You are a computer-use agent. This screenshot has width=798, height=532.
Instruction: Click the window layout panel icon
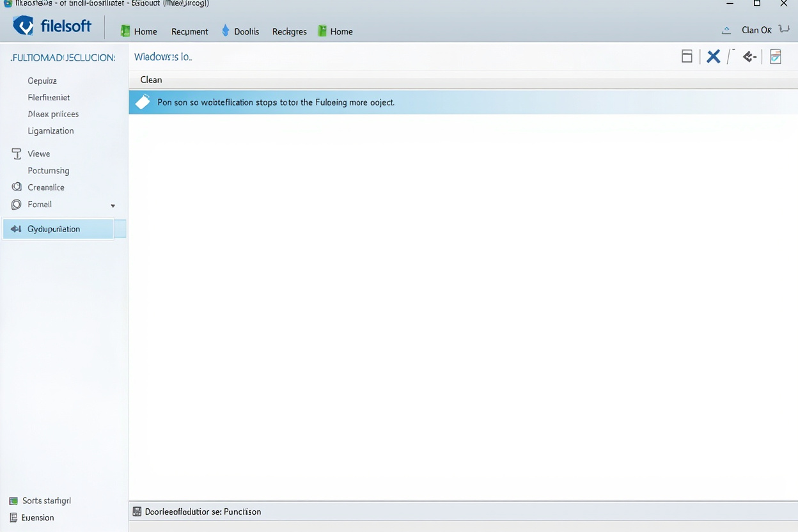687,56
